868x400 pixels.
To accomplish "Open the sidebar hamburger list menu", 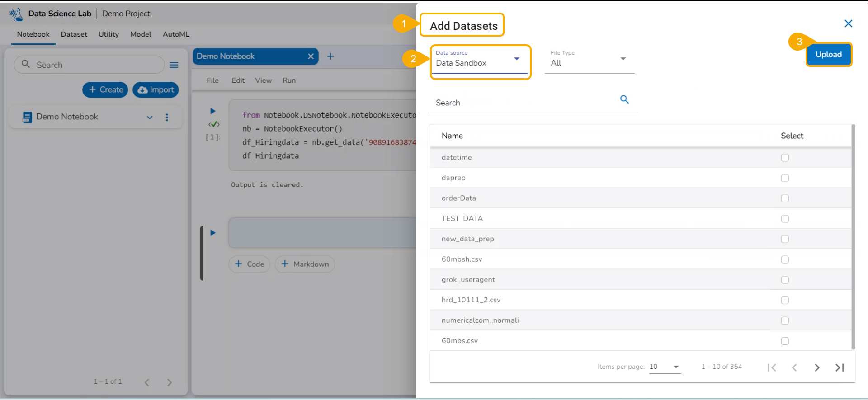I will [x=174, y=65].
